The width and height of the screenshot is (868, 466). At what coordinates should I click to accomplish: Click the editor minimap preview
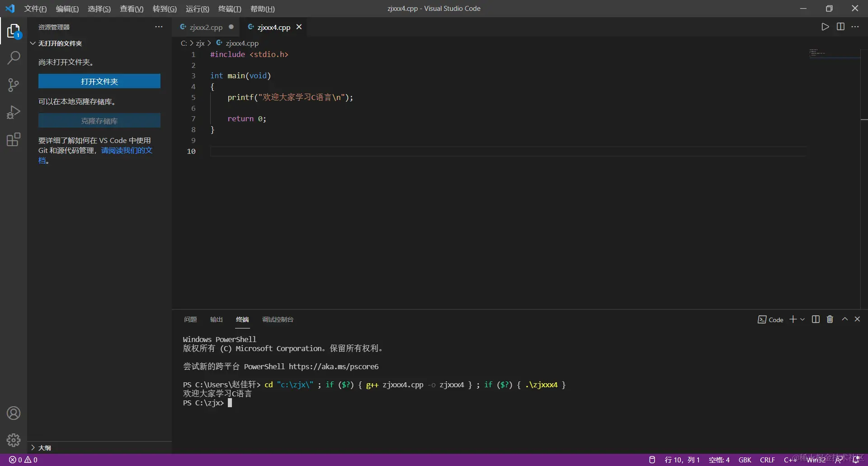tap(834, 53)
